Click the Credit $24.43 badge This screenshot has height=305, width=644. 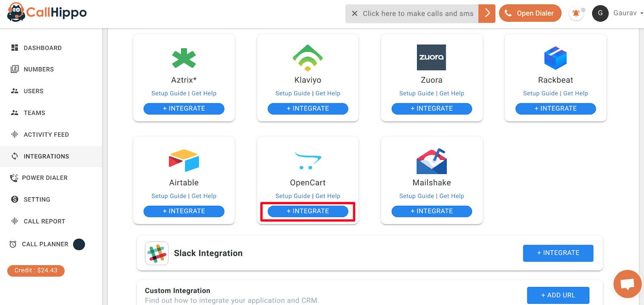(x=36, y=270)
